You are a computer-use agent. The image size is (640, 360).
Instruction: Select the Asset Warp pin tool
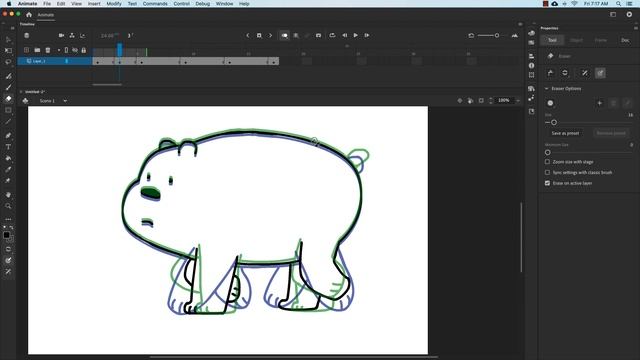click(8, 181)
